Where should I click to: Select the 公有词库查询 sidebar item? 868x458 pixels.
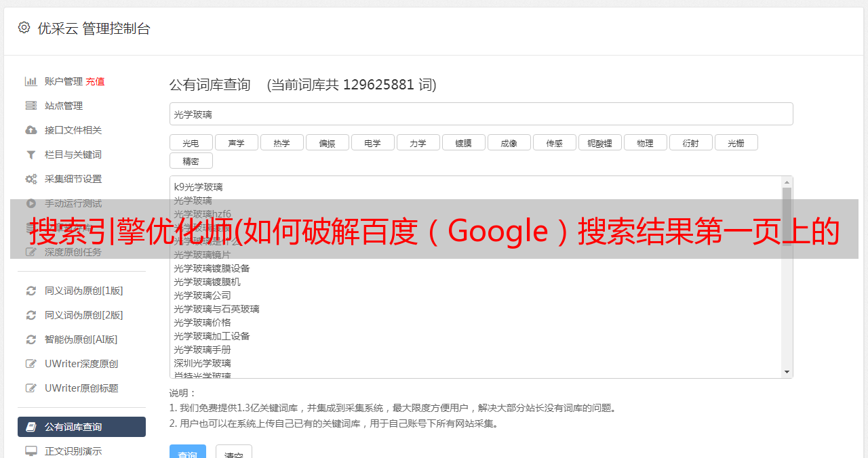point(81,427)
